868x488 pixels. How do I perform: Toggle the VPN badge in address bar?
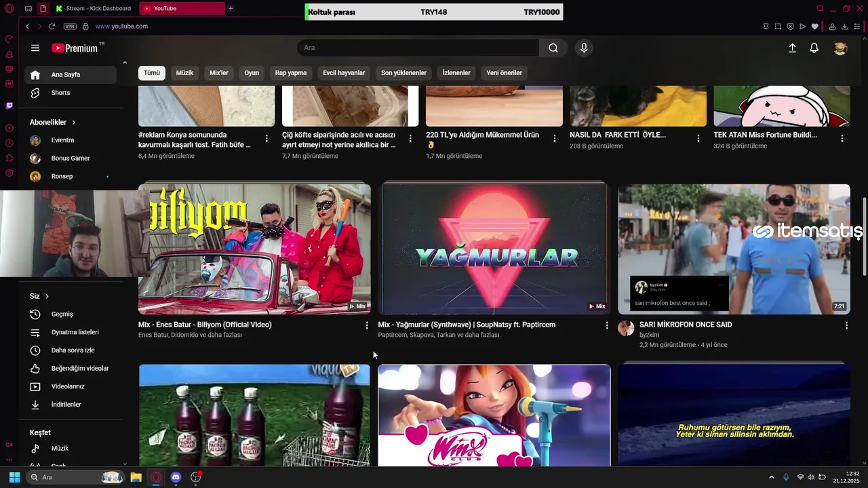(70, 26)
